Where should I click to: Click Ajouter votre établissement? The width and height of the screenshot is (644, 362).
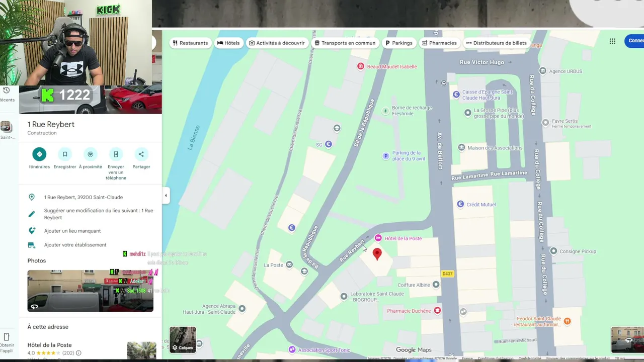[91, 245]
